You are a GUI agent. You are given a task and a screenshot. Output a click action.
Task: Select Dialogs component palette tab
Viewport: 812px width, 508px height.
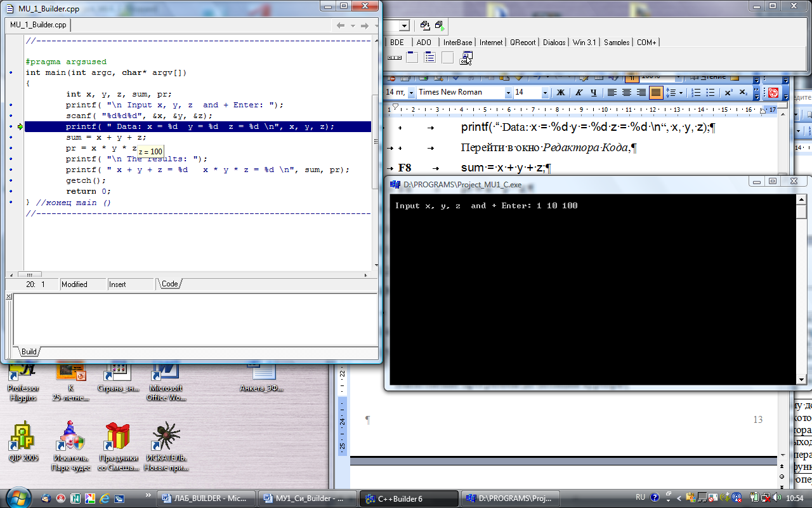(554, 43)
